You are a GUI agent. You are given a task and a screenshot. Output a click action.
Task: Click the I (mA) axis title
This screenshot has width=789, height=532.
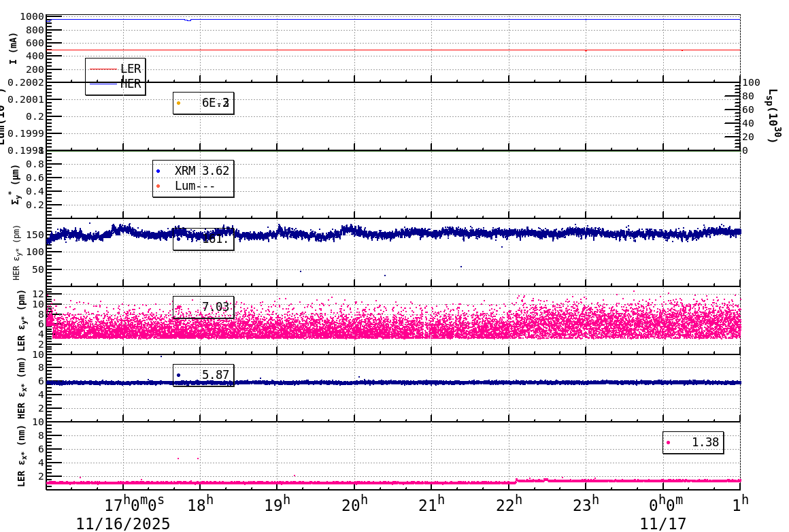pyautogui.click(x=13, y=48)
